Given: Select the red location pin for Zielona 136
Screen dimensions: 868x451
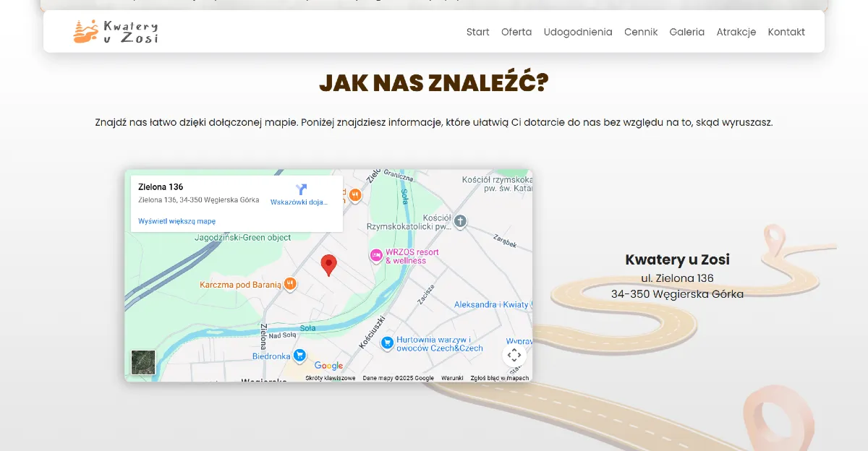Looking at the screenshot, I should pyautogui.click(x=329, y=265).
